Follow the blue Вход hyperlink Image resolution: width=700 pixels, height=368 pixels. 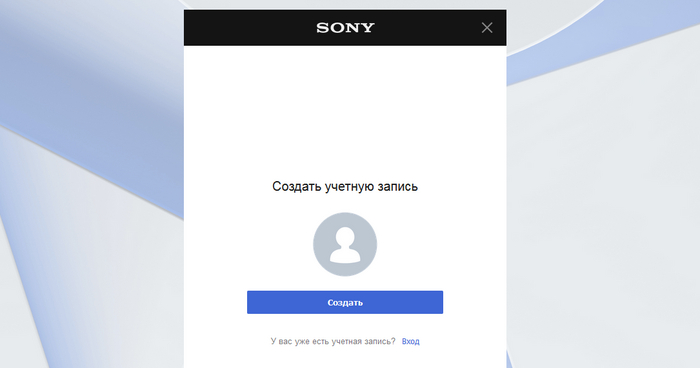pos(410,341)
